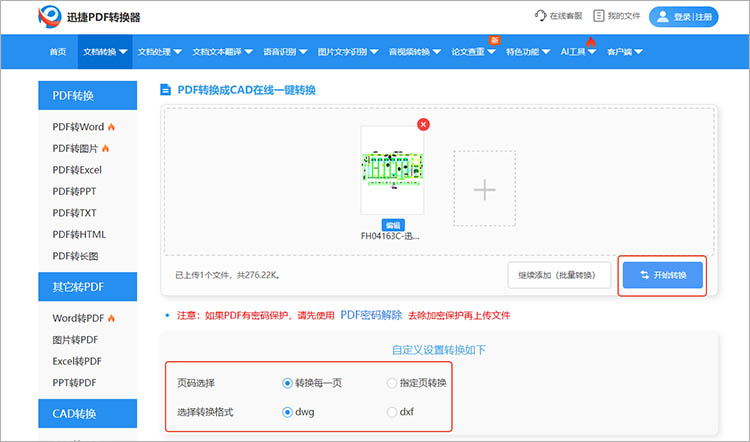Image resolution: width=750 pixels, height=442 pixels.
Task: Select Word转PDF in sidebar
Action: [x=78, y=318]
